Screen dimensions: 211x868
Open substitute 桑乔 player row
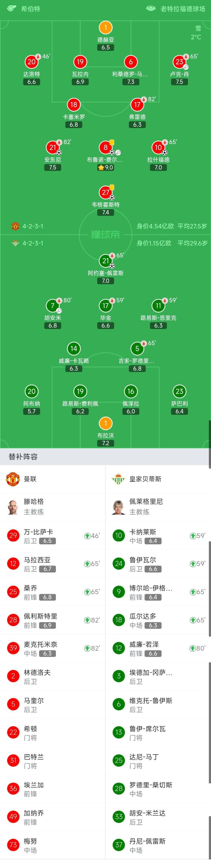tap(52, 592)
